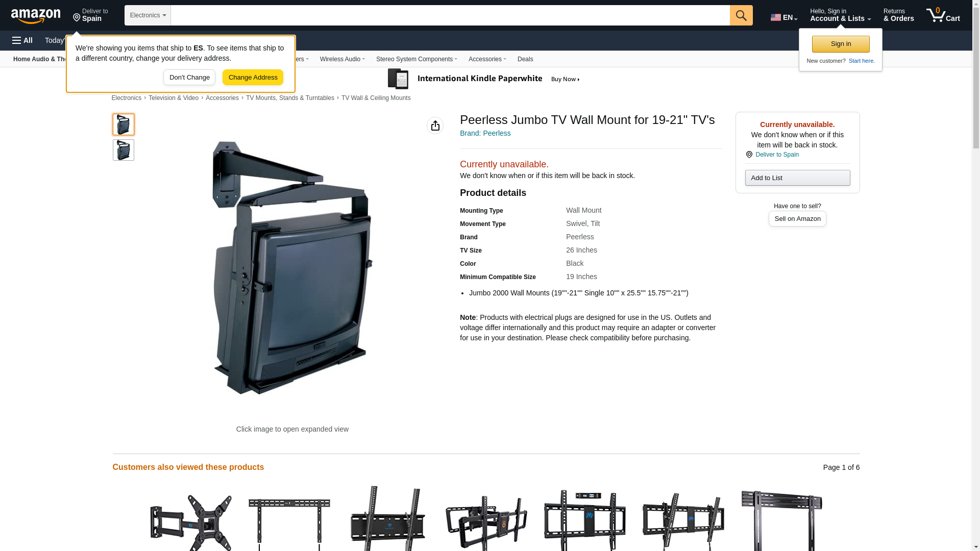The height and width of the screenshot is (551, 980).
Task: Dismiss with the Don't Change button
Action: (x=189, y=78)
